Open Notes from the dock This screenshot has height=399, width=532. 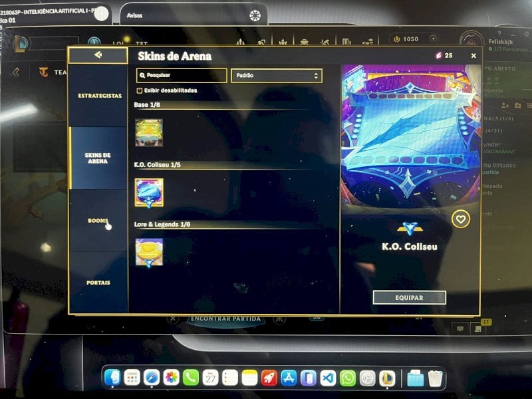point(250,378)
